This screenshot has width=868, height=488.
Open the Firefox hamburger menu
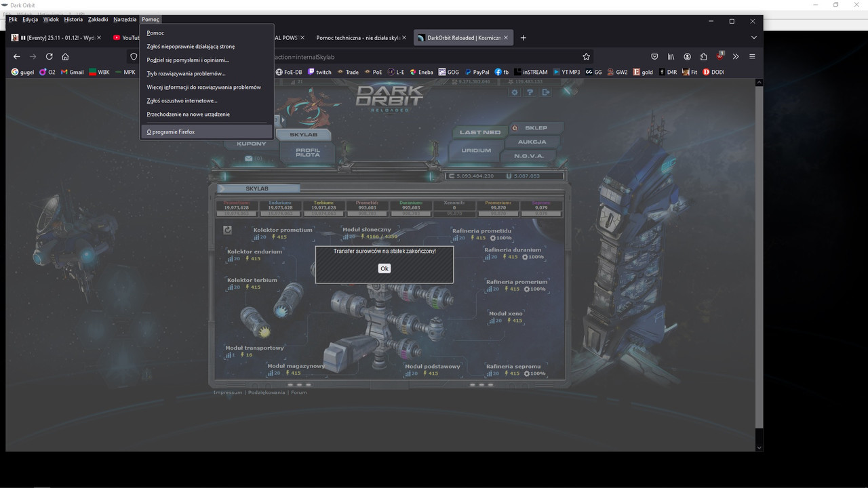[x=752, y=57]
